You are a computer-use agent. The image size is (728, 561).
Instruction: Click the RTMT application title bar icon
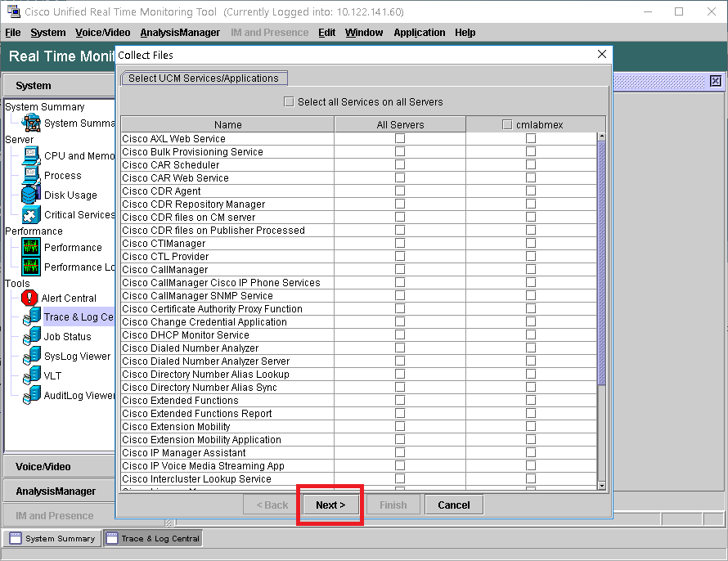13,11
